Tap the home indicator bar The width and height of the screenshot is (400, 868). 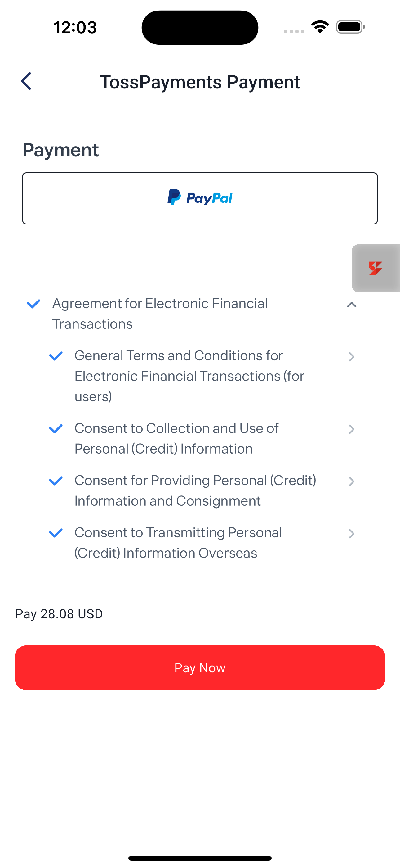pos(200,858)
